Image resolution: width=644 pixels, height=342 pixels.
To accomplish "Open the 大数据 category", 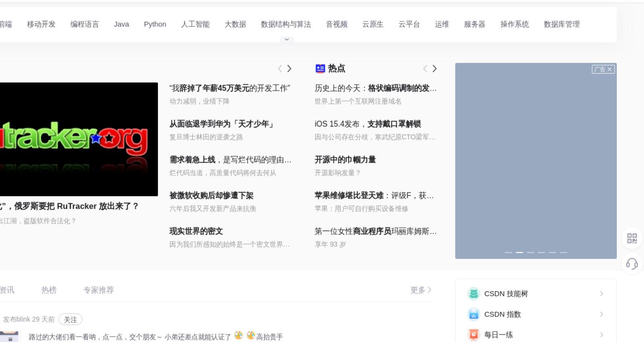I will pos(235,24).
